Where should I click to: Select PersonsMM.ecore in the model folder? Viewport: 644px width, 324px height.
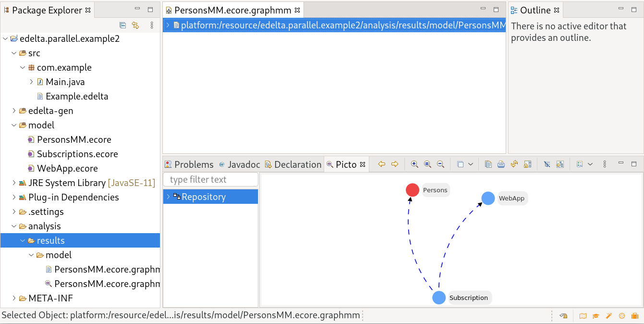pyautogui.click(x=75, y=139)
